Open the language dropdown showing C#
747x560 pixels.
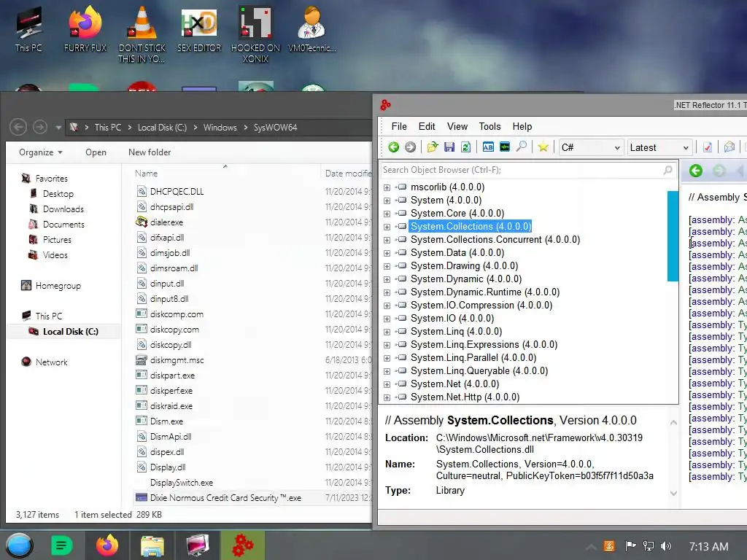(x=590, y=147)
